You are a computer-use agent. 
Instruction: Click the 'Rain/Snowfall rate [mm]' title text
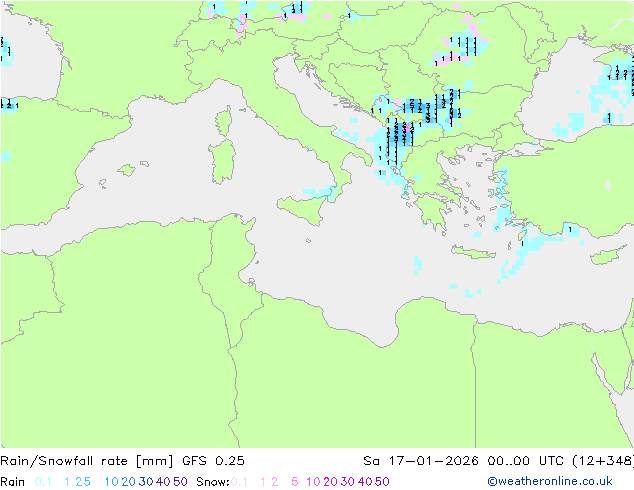coord(87,461)
